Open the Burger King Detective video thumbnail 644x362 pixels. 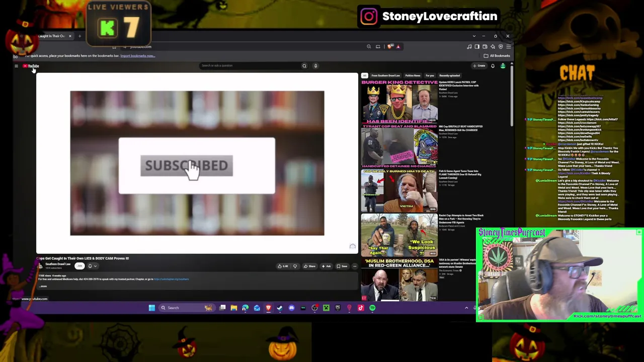tap(399, 101)
